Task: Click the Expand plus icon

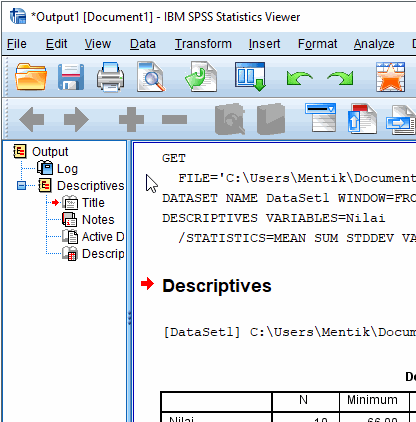Action: pos(131,119)
